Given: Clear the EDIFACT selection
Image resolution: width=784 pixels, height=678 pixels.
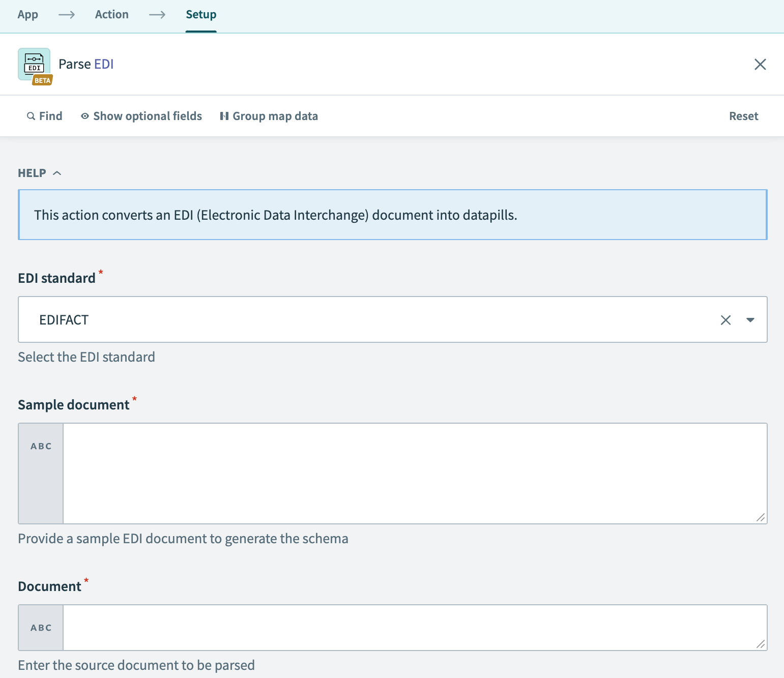Looking at the screenshot, I should point(725,320).
